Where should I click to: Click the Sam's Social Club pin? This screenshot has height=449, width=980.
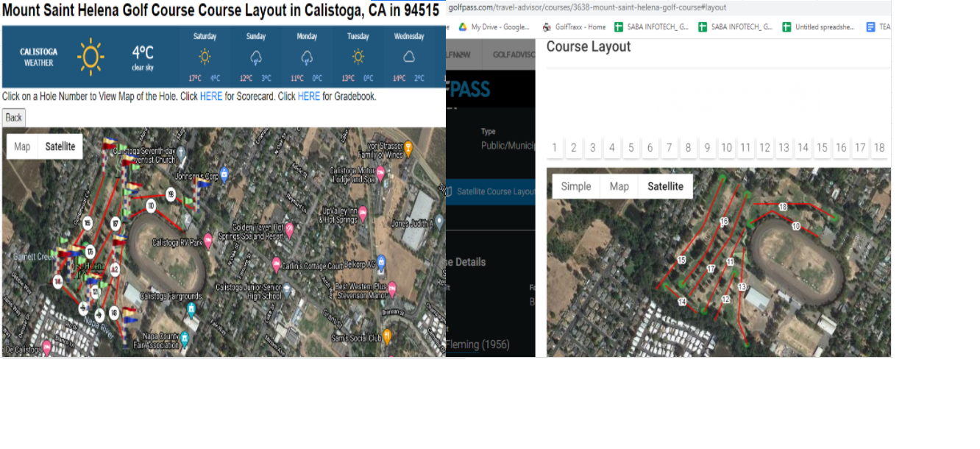point(388,336)
